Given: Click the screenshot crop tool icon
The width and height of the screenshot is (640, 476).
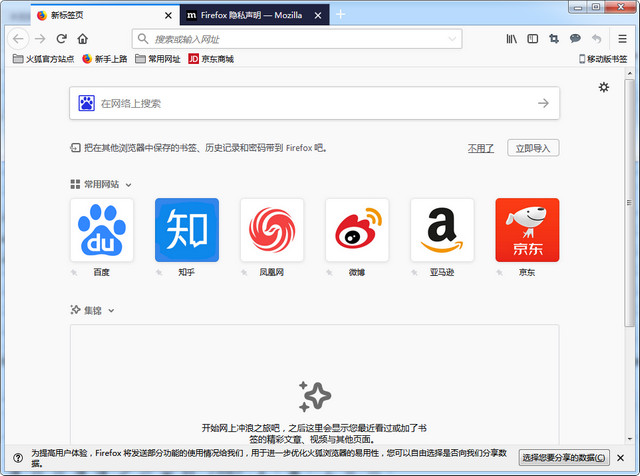Looking at the screenshot, I should click(554, 39).
